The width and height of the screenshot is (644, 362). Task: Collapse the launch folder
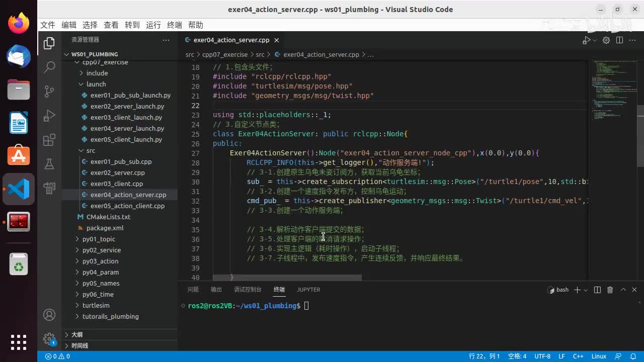[96, 84]
